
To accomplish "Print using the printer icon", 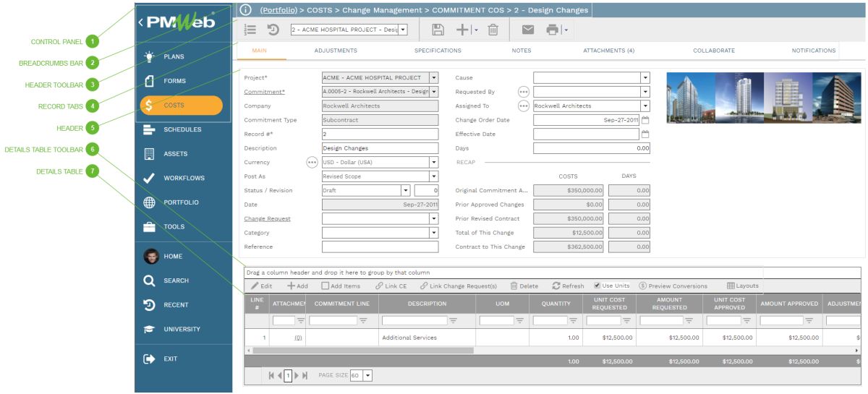I will (x=553, y=30).
